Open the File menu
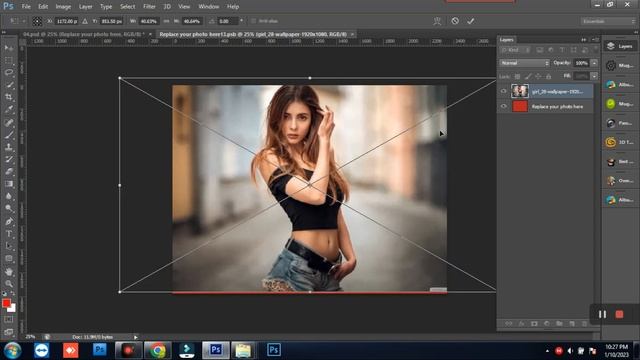 [26, 7]
